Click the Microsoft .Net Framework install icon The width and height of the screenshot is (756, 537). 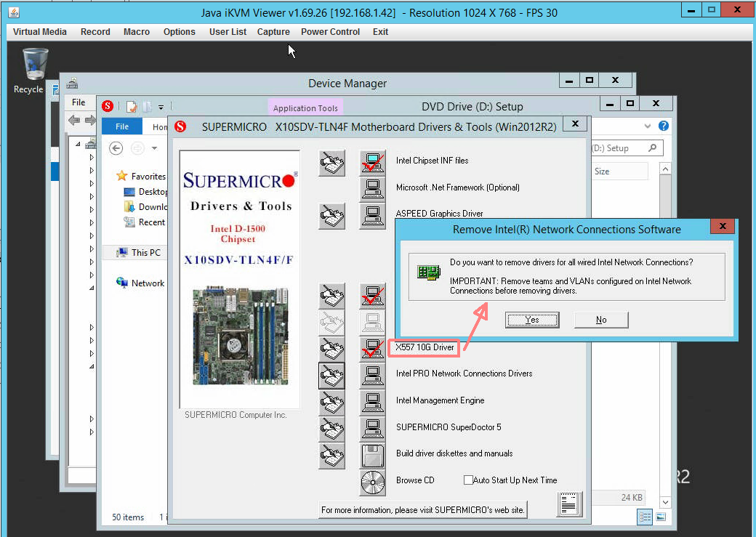373,189
